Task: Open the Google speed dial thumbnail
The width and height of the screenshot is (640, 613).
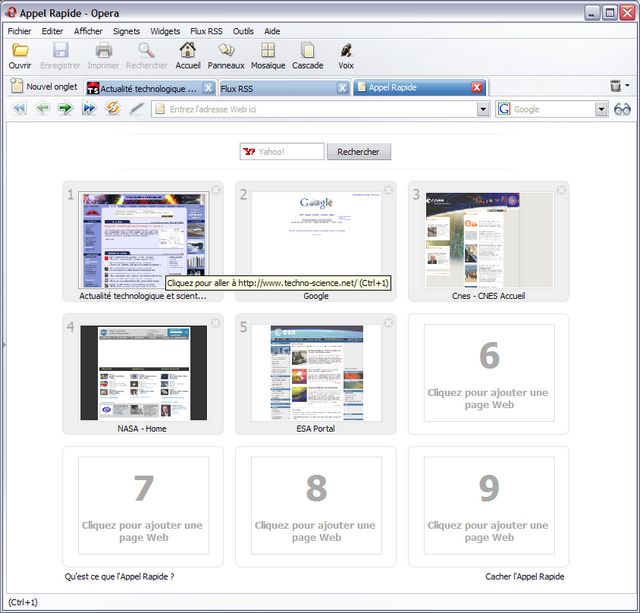Action: pyautogui.click(x=316, y=240)
